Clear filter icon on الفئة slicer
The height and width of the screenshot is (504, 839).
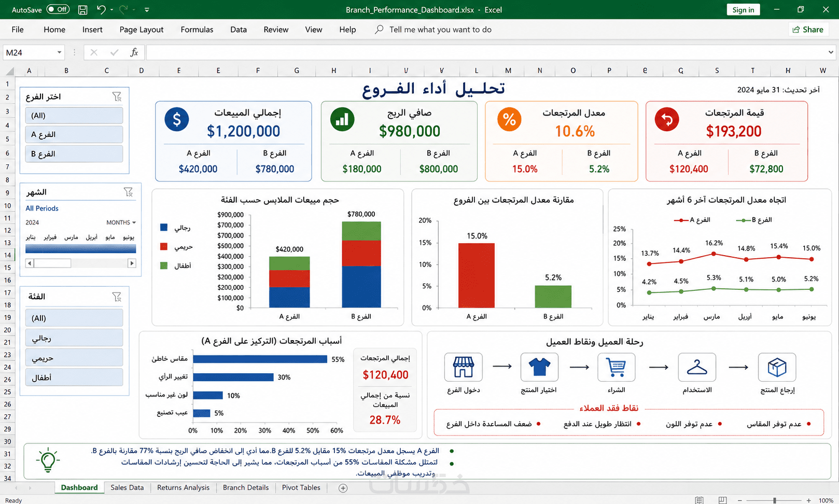pyautogui.click(x=117, y=297)
